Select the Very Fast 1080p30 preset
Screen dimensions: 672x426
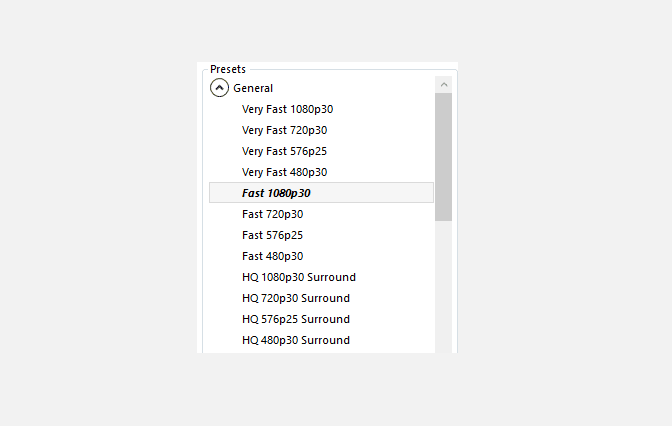(x=287, y=109)
